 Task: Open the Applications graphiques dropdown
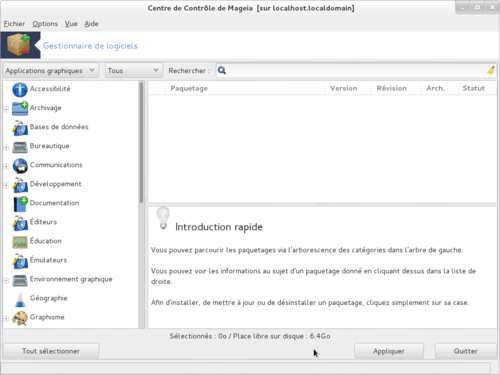51,70
